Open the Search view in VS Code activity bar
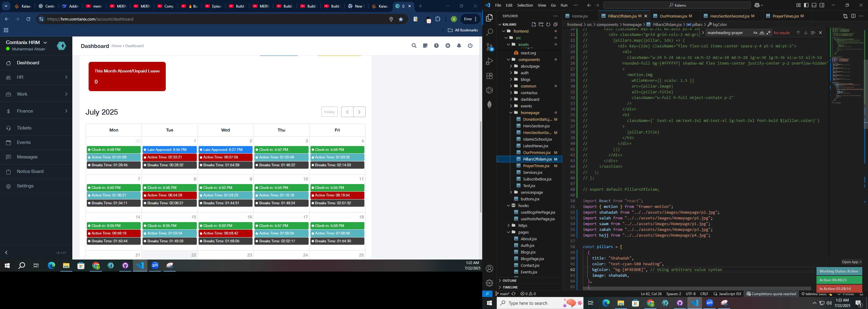Viewport: 868px width, 309px height. [x=489, y=32]
